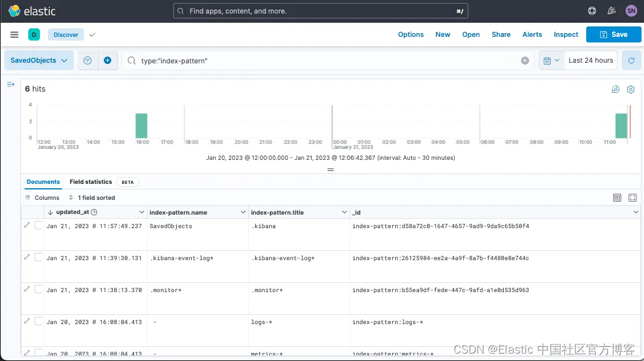This screenshot has width=644, height=361.
Task: Open the Alerts menu
Action: [532, 34]
